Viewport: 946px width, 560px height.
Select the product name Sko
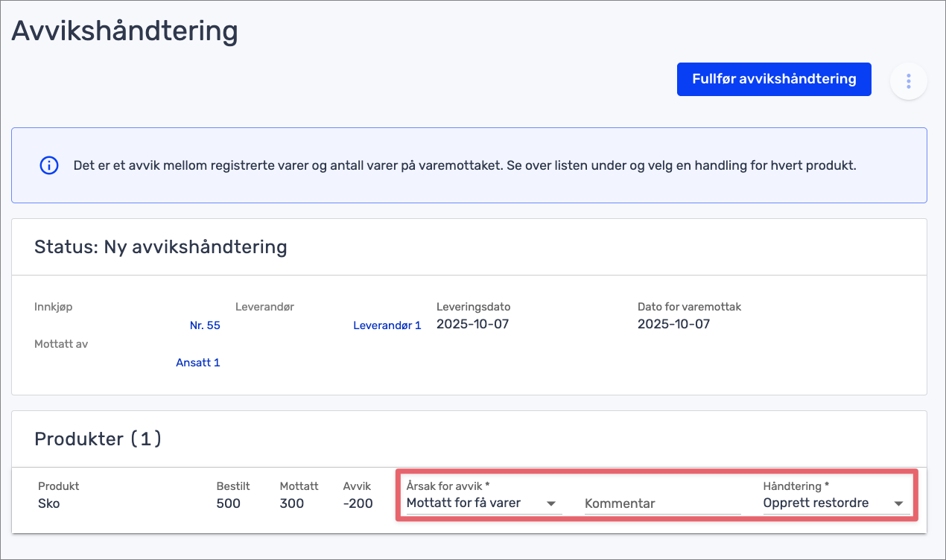pos(49,503)
